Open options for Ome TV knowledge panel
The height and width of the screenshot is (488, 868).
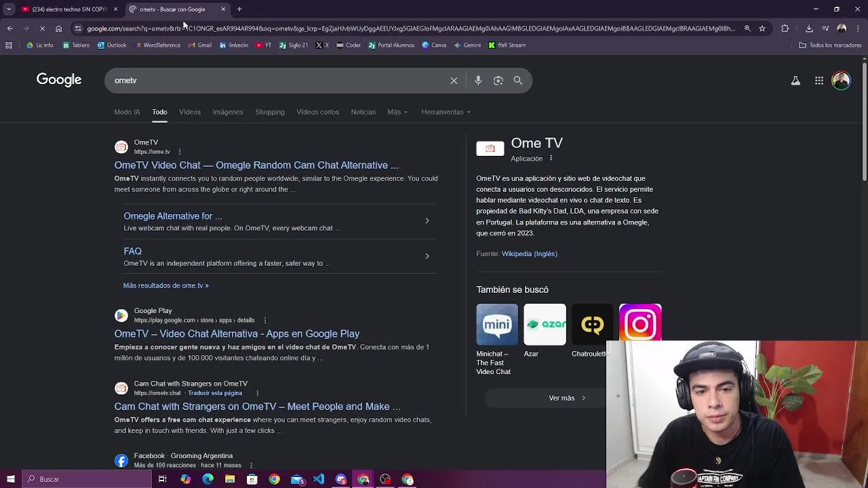pos(551,159)
